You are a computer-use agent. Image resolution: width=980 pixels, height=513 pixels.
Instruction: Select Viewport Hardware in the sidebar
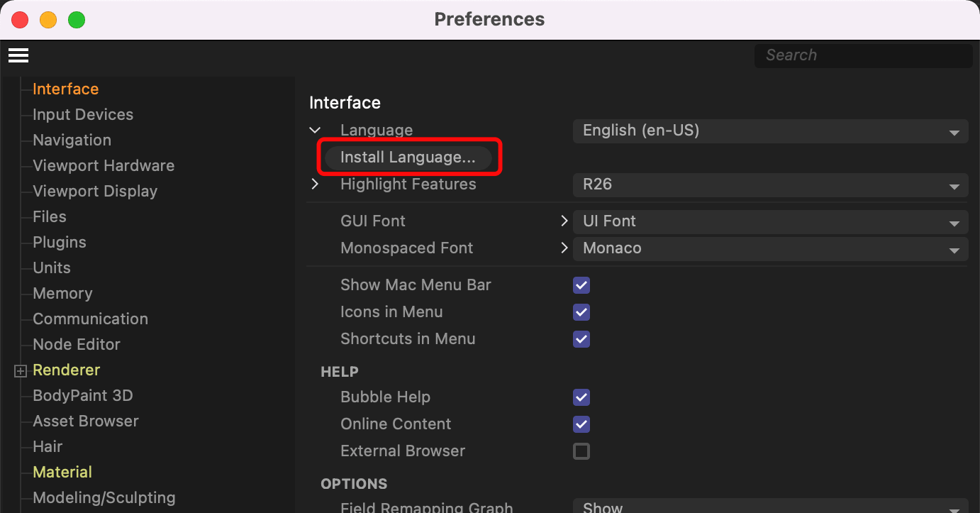pyautogui.click(x=104, y=166)
